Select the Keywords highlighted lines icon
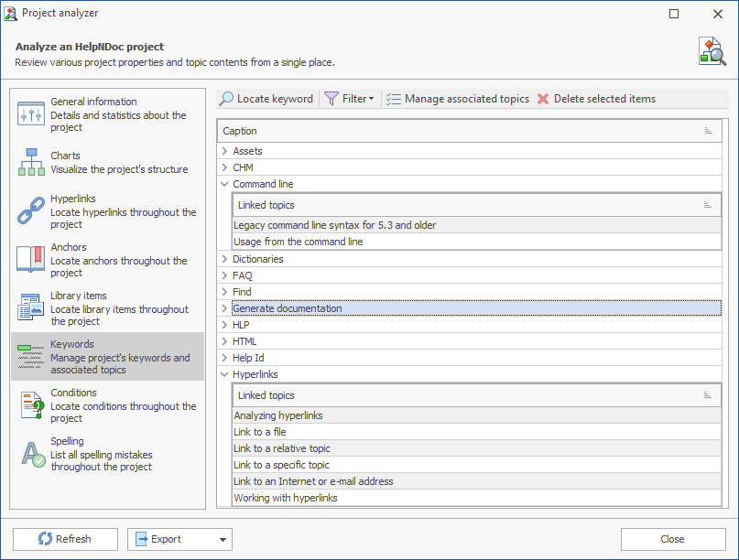 click(x=31, y=356)
